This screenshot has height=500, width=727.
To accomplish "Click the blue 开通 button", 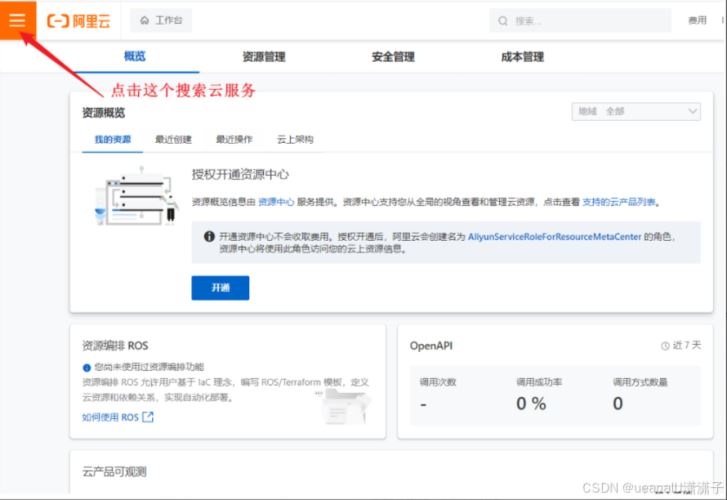I will pyautogui.click(x=220, y=288).
